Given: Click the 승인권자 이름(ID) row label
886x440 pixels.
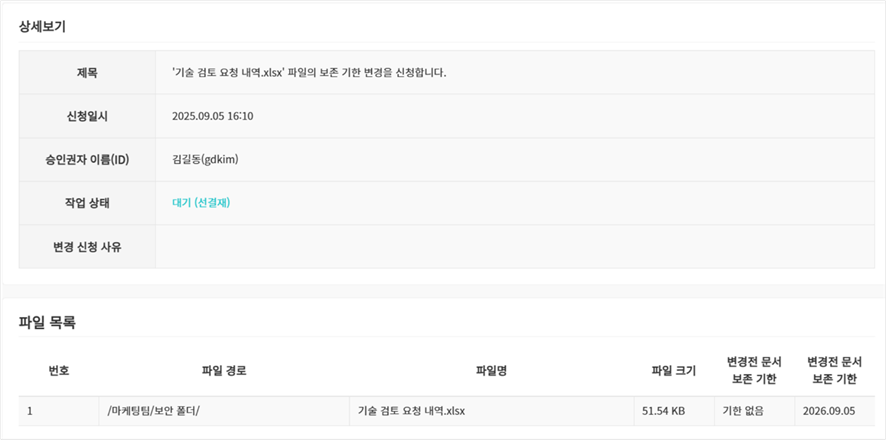Looking at the screenshot, I should pyautogui.click(x=87, y=159).
